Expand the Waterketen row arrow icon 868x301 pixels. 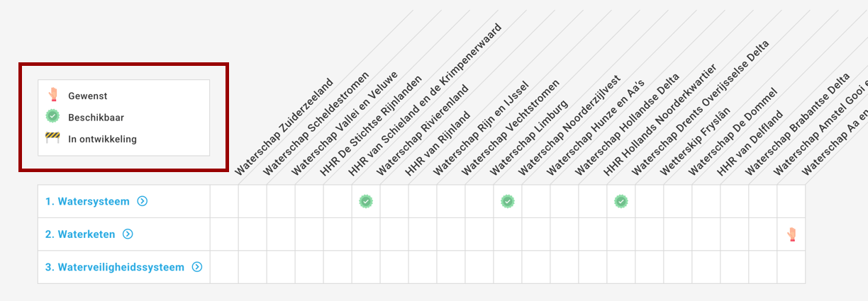click(x=128, y=234)
